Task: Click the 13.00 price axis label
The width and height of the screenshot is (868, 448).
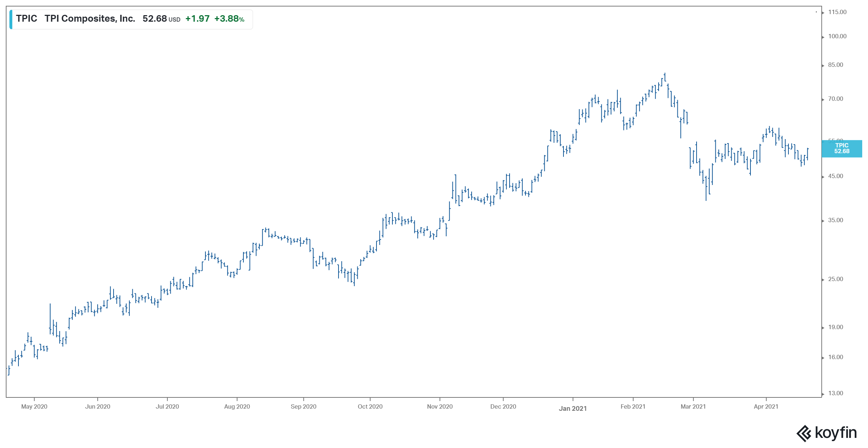Action: click(x=835, y=393)
